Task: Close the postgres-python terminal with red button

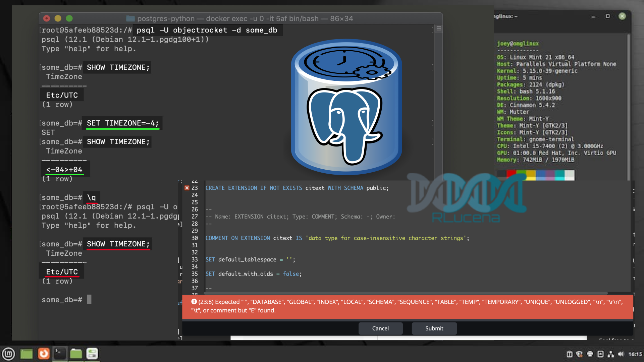Action: click(x=47, y=18)
